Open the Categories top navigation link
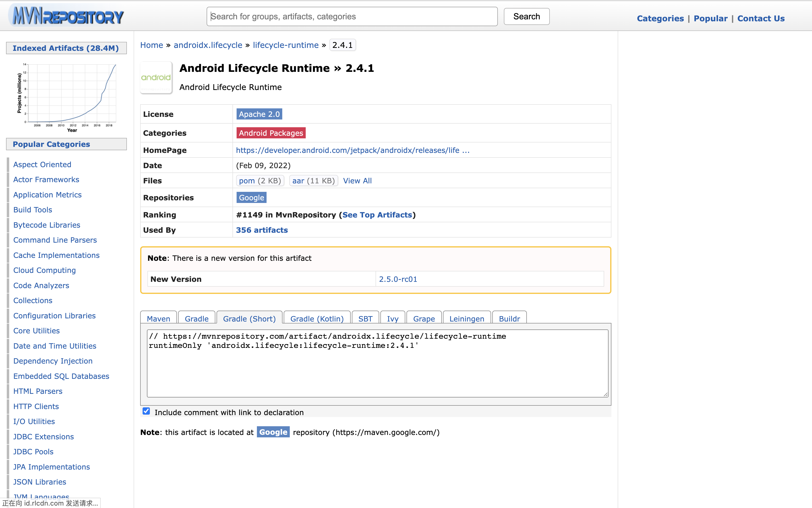The image size is (812, 508). (x=660, y=18)
